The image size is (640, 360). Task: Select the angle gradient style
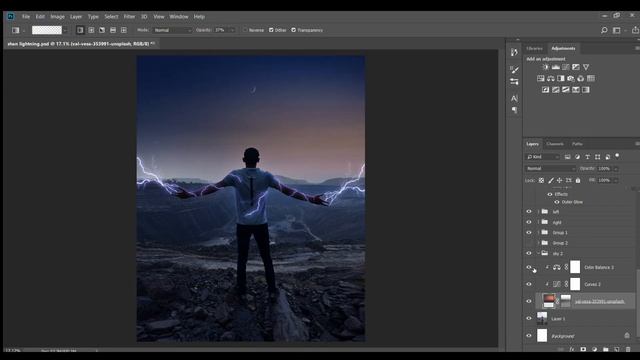102,30
